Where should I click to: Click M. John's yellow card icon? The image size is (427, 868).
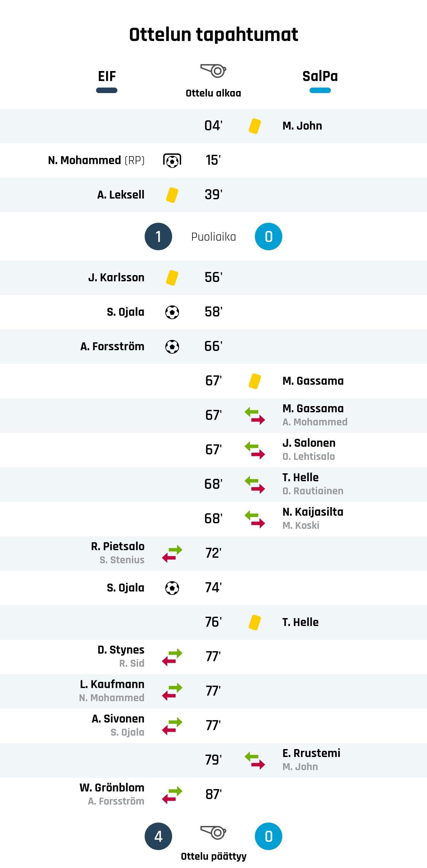[254, 126]
